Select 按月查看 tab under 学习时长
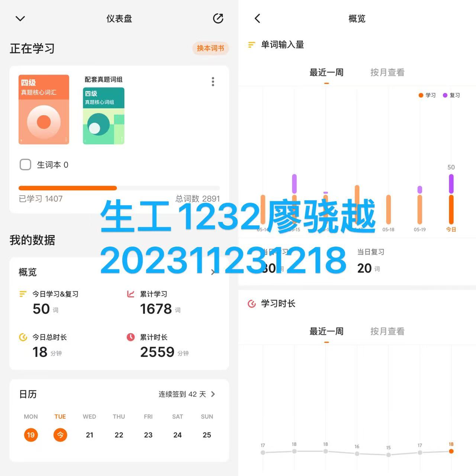 (x=387, y=331)
